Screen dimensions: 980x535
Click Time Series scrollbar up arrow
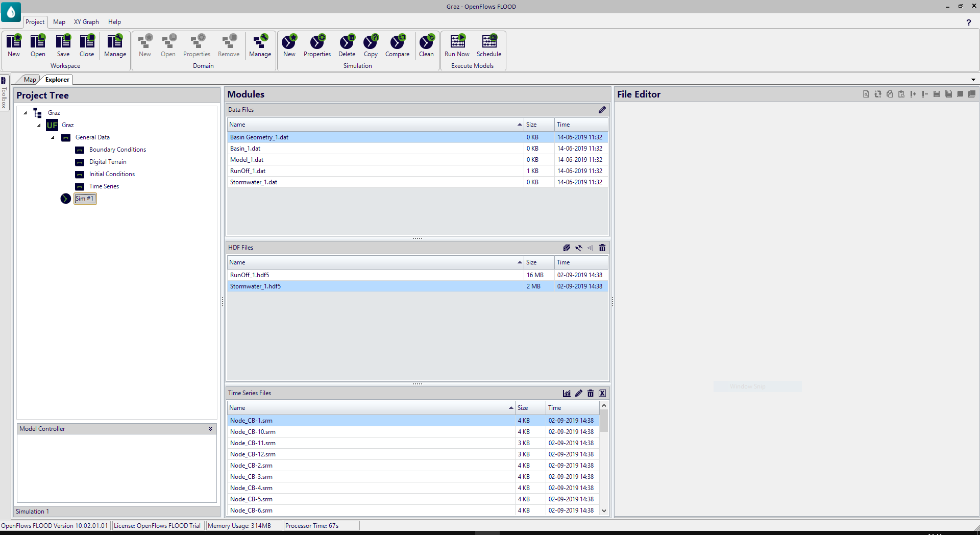coord(604,405)
